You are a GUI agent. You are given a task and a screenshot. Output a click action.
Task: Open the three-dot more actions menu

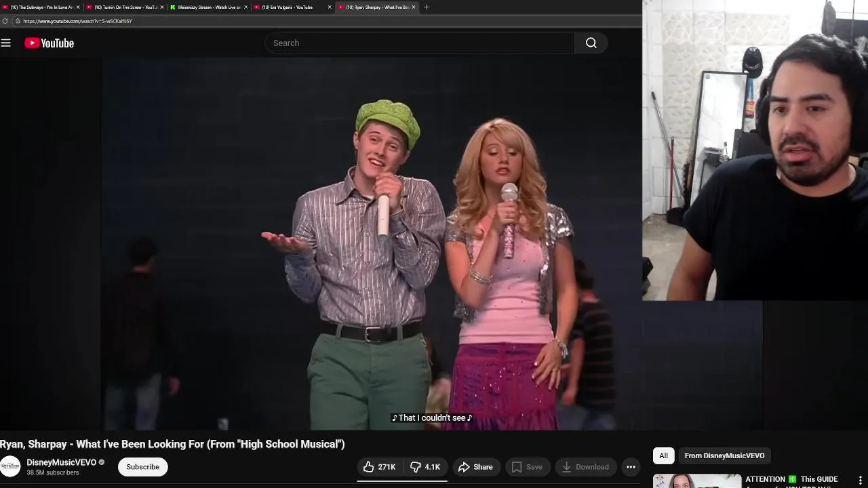(631, 466)
